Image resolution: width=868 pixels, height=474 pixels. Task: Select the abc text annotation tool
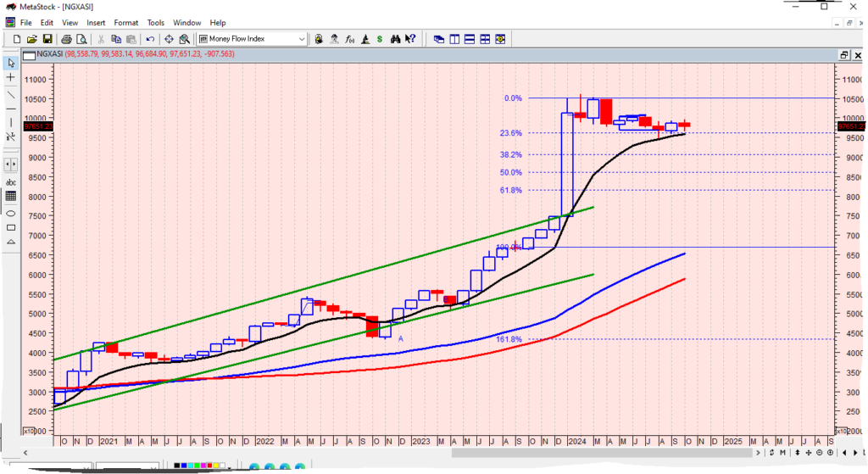(x=11, y=181)
